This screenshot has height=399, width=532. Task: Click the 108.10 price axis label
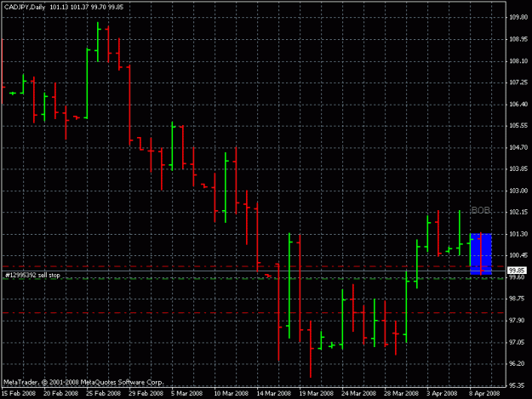[518, 61]
